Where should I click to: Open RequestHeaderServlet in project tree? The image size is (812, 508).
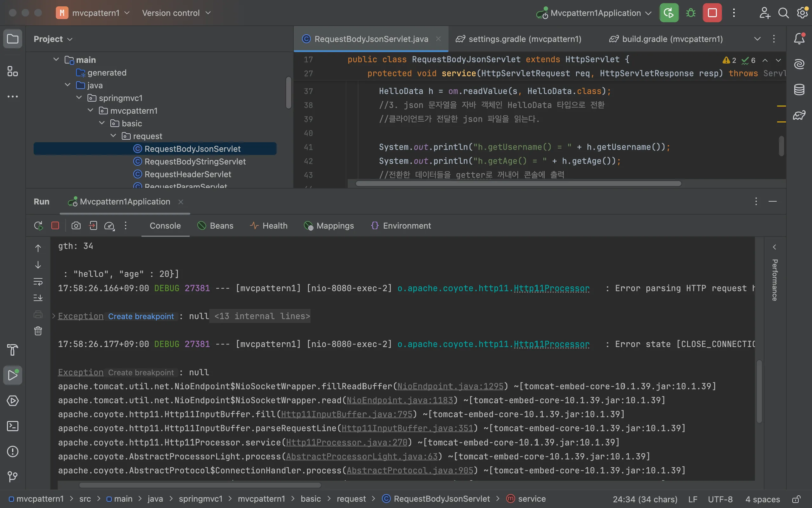(187, 174)
